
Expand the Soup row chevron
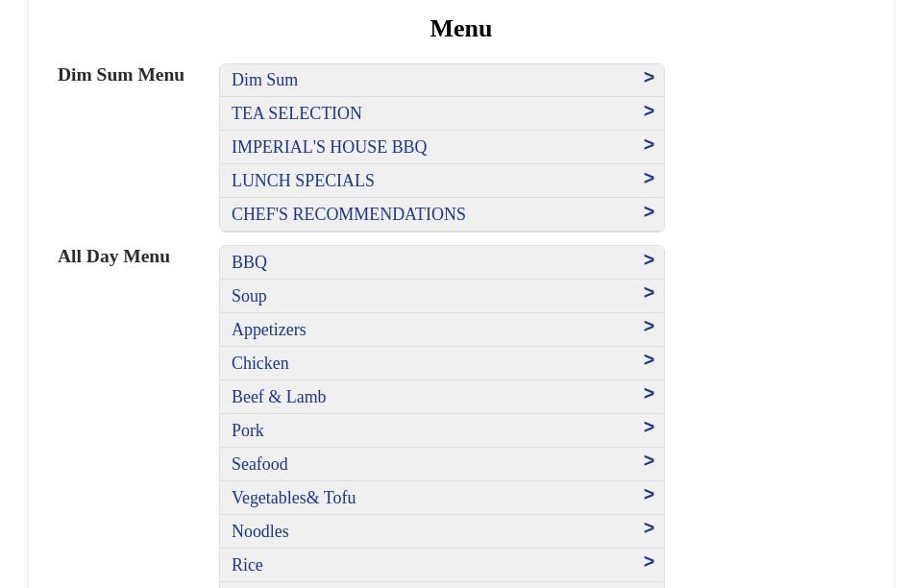[x=649, y=293]
